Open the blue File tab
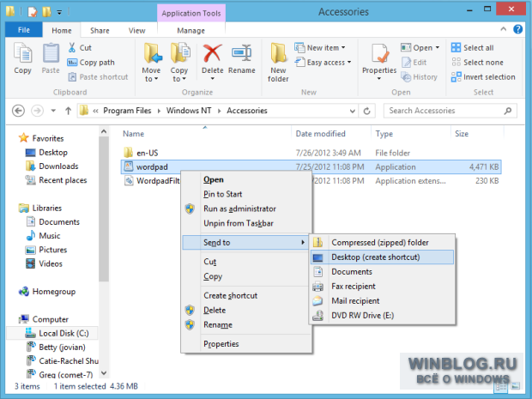532x399 pixels. (x=24, y=30)
